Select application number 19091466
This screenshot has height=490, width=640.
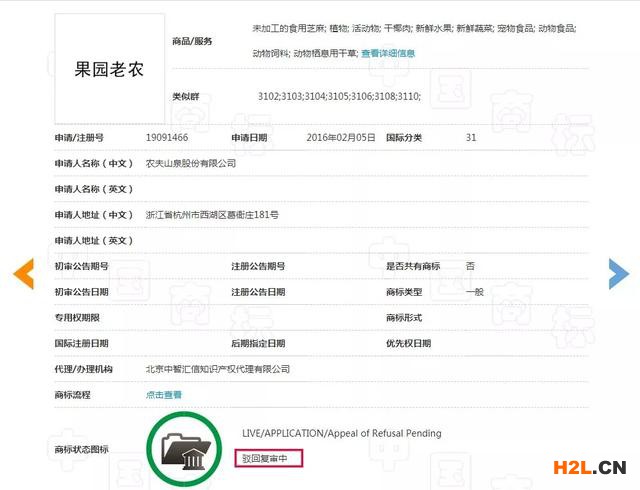point(167,137)
